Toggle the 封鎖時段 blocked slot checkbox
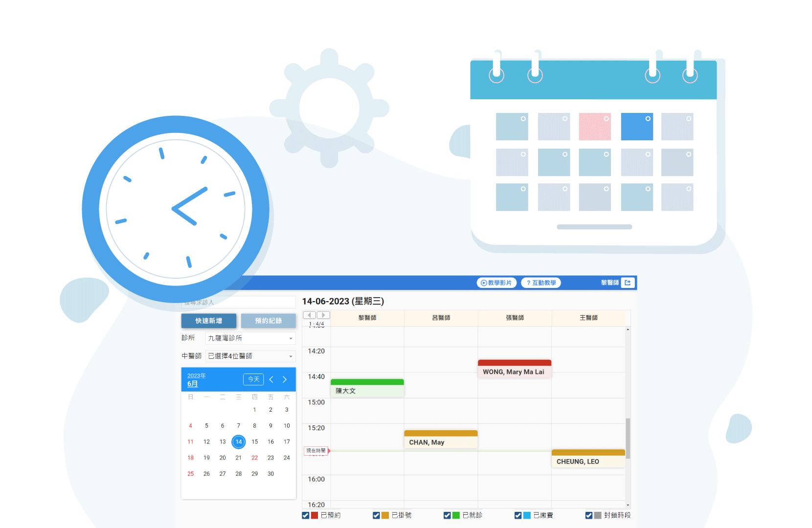The image size is (812, 528). pyautogui.click(x=589, y=515)
